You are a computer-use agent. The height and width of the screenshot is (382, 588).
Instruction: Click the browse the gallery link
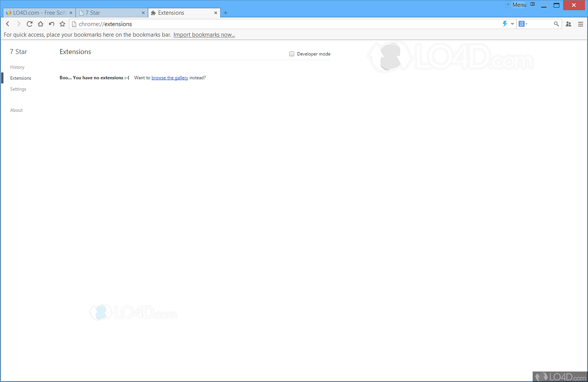coord(169,77)
